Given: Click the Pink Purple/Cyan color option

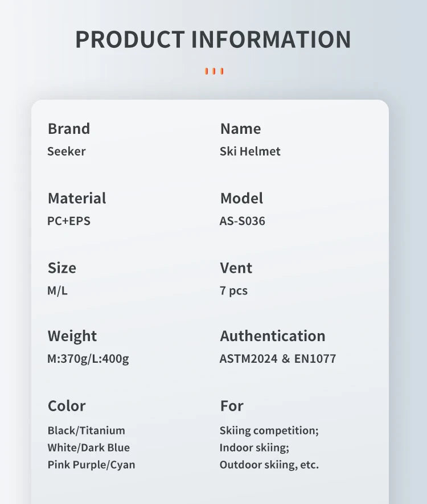Looking at the screenshot, I should coord(92,465).
